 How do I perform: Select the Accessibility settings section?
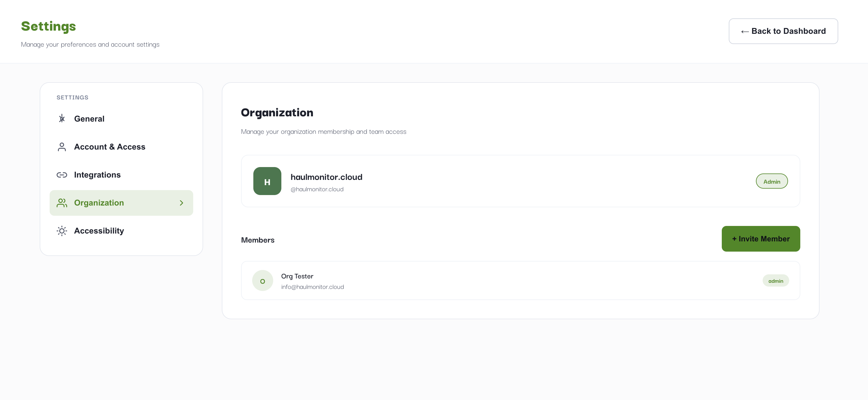point(99,231)
